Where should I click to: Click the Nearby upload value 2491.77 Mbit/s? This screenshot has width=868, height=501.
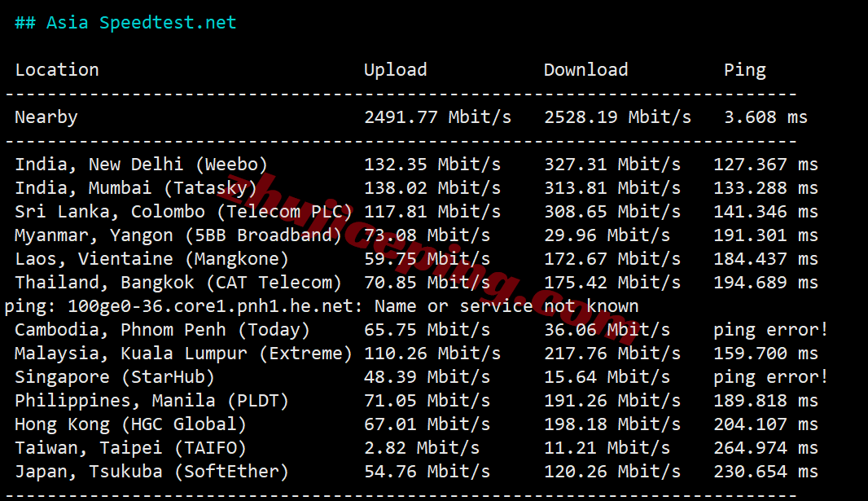pyautogui.click(x=437, y=117)
